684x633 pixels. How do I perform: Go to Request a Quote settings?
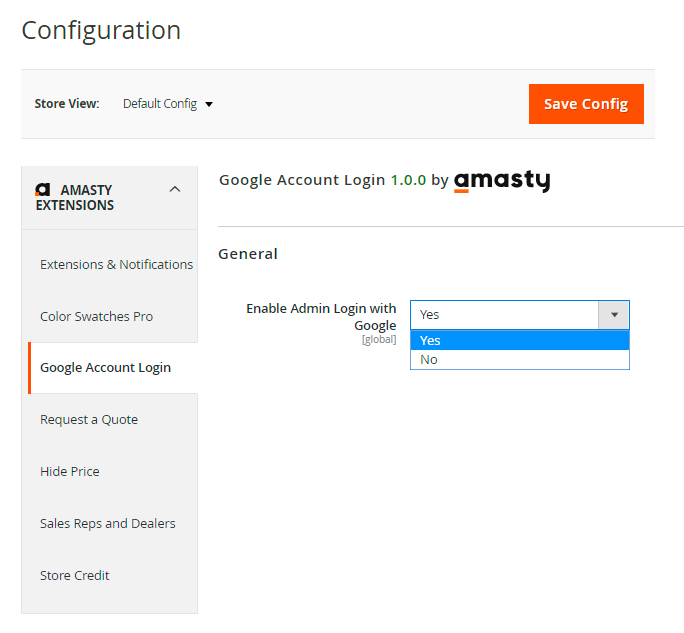click(89, 420)
